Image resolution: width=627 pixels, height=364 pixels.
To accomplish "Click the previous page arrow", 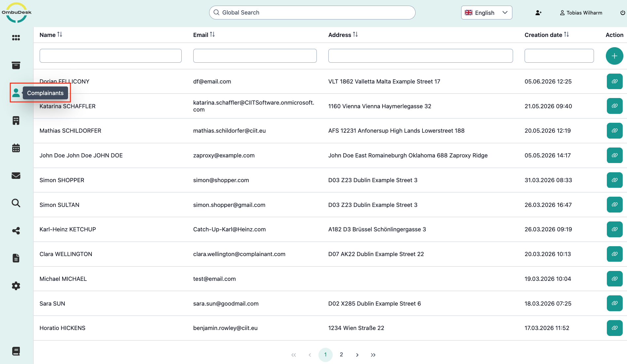I will point(310,355).
